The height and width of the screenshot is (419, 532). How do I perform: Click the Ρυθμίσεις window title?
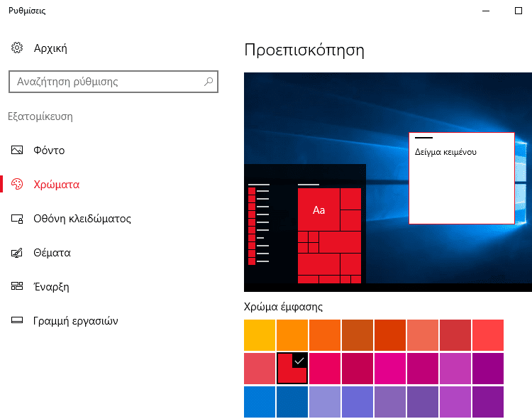27,11
